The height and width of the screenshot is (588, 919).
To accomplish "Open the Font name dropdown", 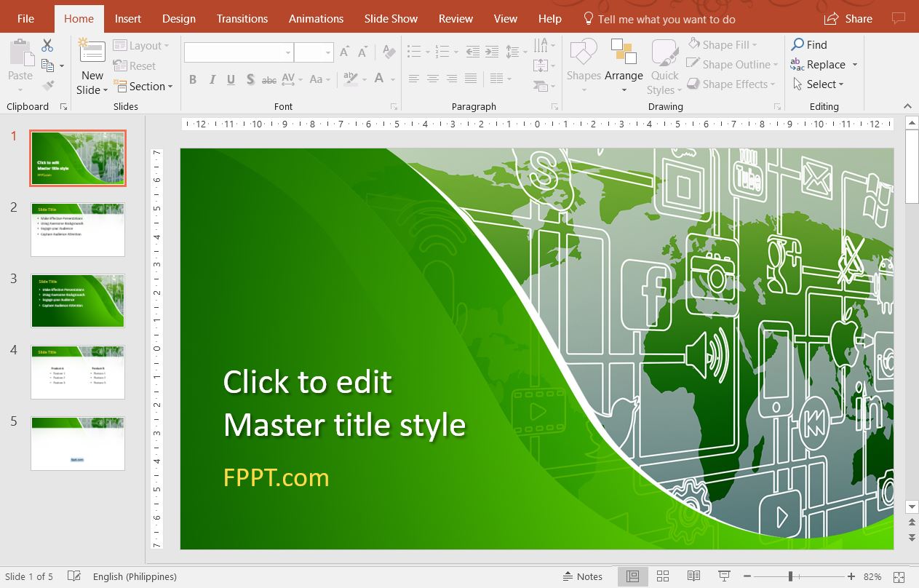I will click(x=288, y=52).
